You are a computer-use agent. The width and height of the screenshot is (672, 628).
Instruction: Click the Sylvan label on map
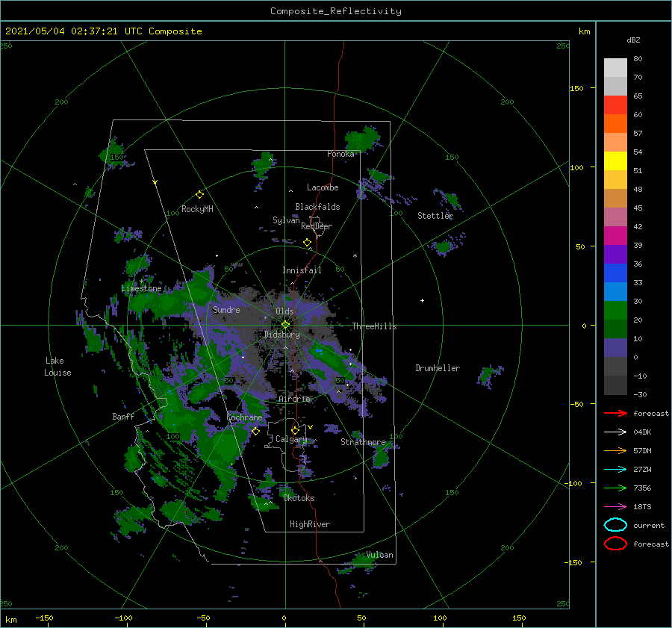click(x=286, y=220)
